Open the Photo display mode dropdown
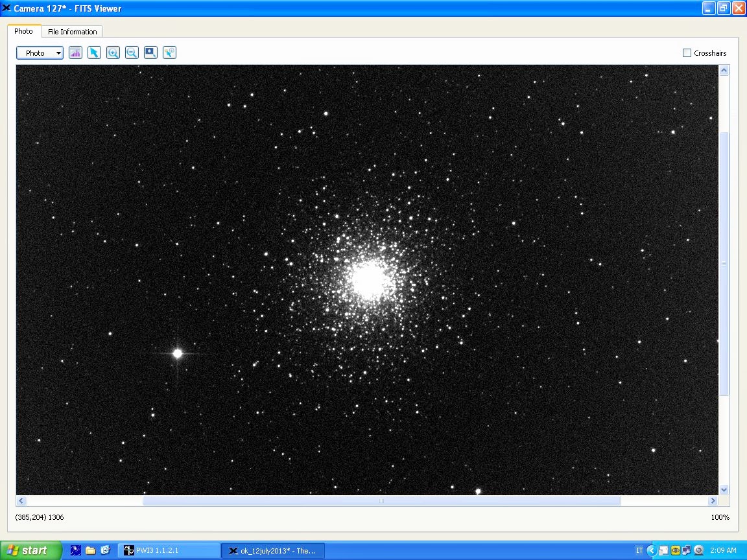 tap(40, 53)
